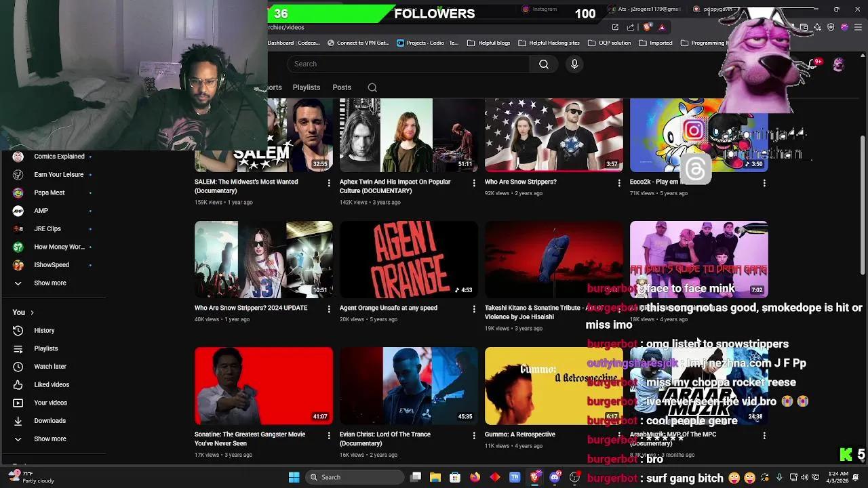Image resolution: width=868 pixels, height=488 pixels.
Task: Click the Liked videos thumbs-up icon
Action: pyautogui.click(x=18, y=384)
